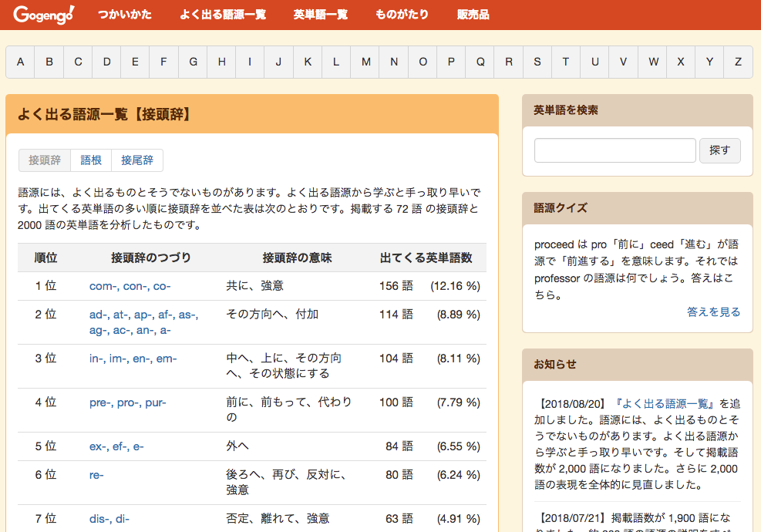Select letter N in the alphabet bar
Image resolution: width=761 pixels, height=532 pixels.
click(394, 62)
